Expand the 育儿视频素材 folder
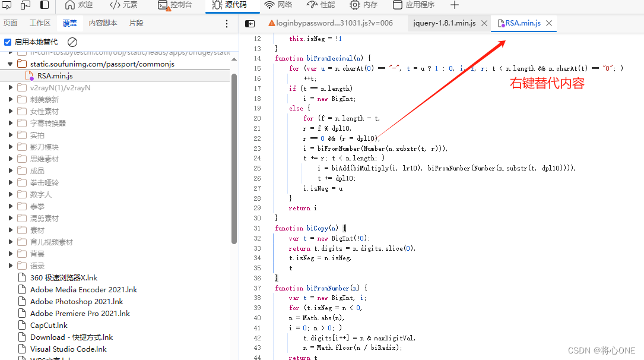Screen dimensions: 644x360 click(11, 242)
